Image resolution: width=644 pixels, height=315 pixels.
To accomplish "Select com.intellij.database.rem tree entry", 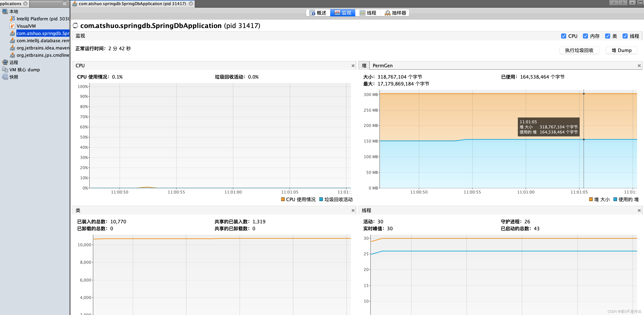I will [x=43, y=41].
